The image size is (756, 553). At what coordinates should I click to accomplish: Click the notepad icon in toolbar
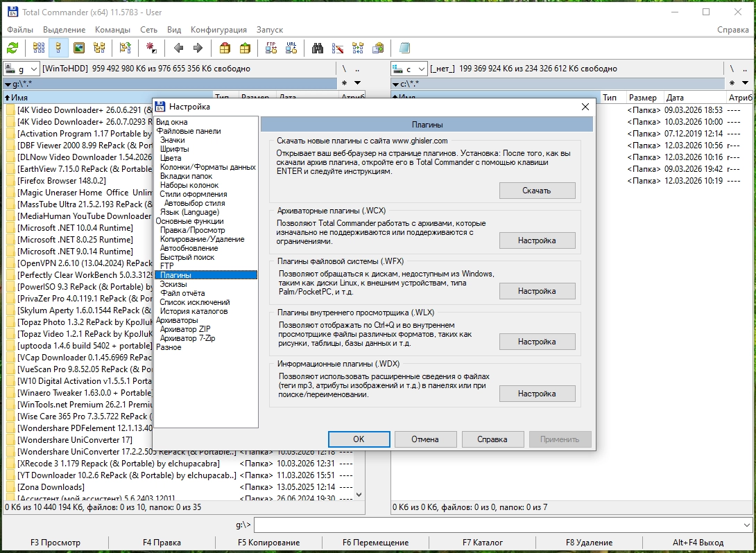click(x=404, y=48)
